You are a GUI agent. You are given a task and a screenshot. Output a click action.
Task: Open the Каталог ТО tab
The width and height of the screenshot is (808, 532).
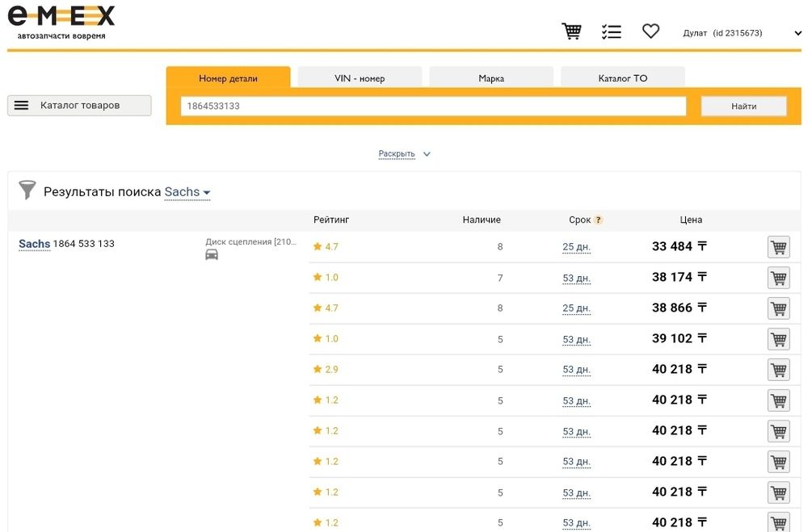(622, 78)
